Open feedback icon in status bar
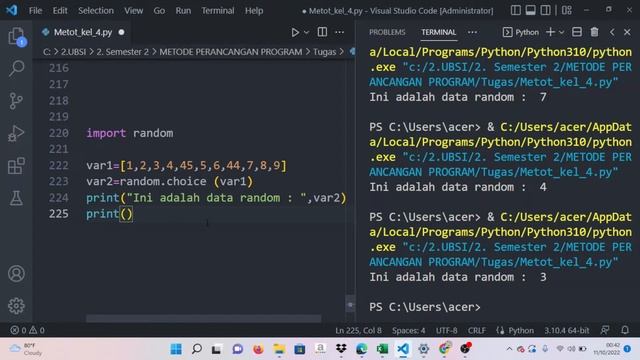640x360 pixels. coord(605,330)
